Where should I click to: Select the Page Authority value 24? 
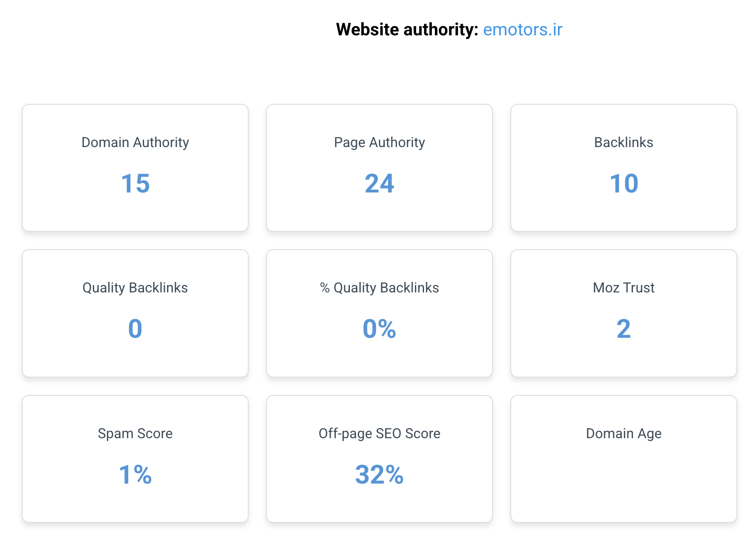379,183
